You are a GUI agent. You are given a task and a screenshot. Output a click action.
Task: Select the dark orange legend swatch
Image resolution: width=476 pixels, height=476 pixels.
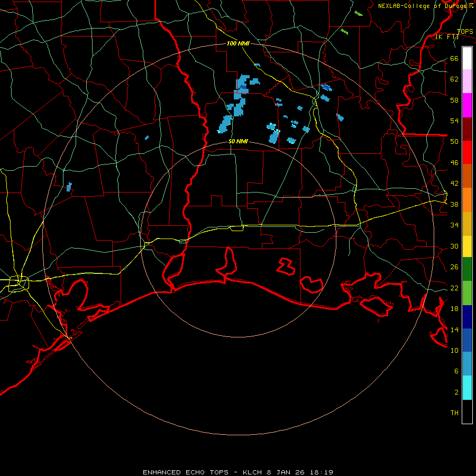coord(467,176)
